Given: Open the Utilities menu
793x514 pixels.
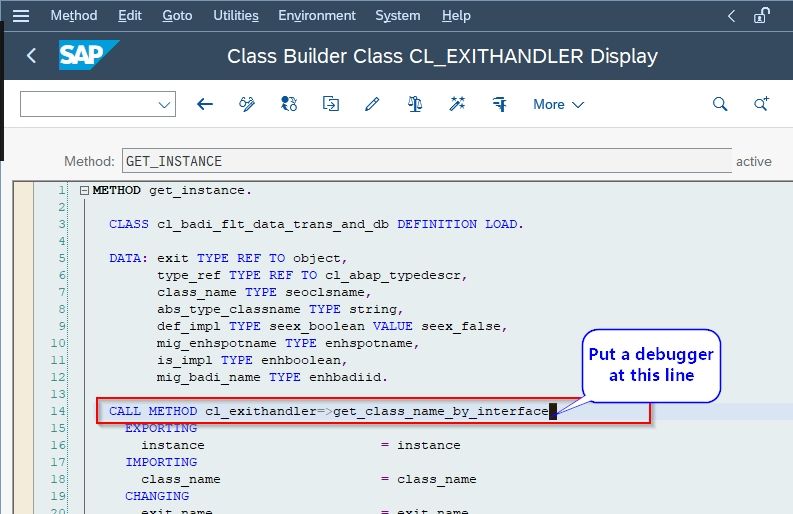Looking at the screenshot, I should 236,16.
